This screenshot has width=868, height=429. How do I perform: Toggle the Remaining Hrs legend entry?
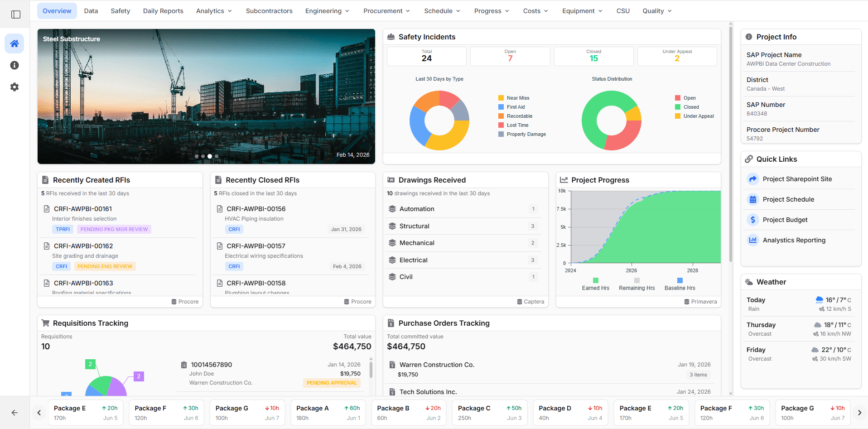pos(637,284)
